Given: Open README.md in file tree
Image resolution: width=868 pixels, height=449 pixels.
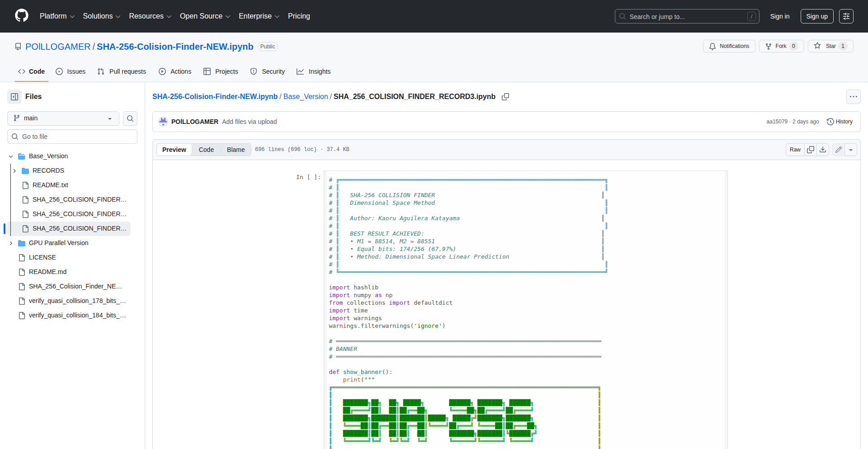Looking at the screenshot, I should 47,272.
